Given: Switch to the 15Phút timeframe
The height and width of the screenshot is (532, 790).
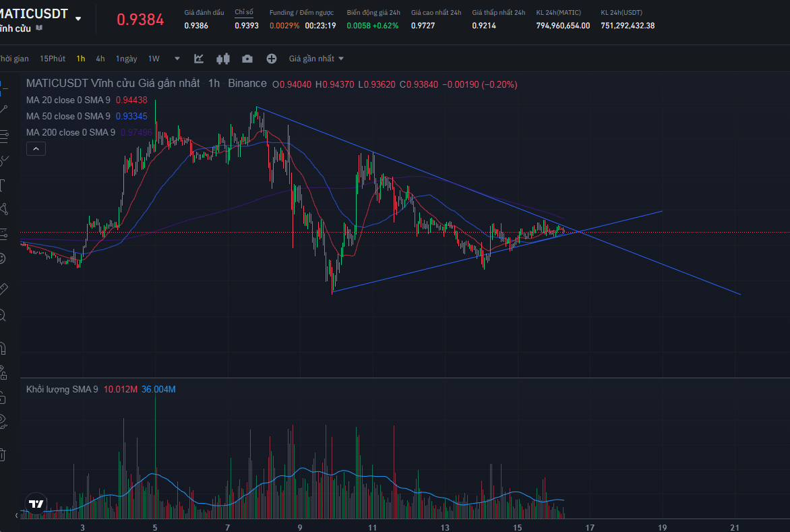Looking at the screenshot, I should [53, 59].
